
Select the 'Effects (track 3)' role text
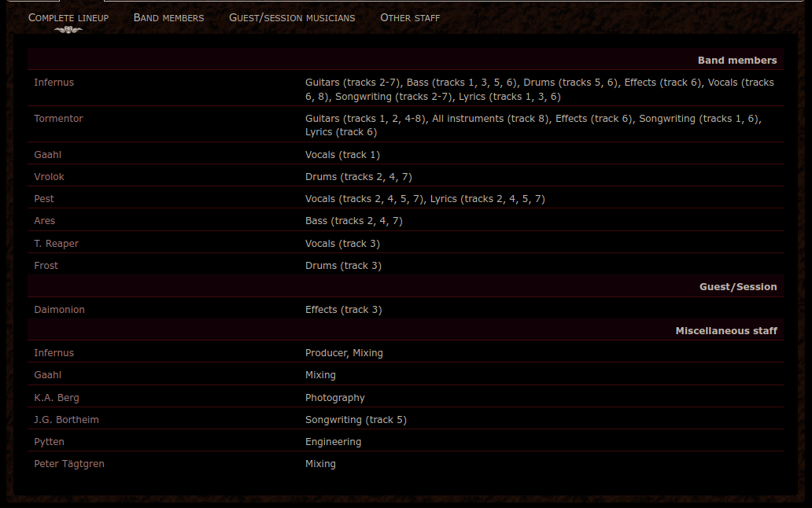[x=343, y=309]
